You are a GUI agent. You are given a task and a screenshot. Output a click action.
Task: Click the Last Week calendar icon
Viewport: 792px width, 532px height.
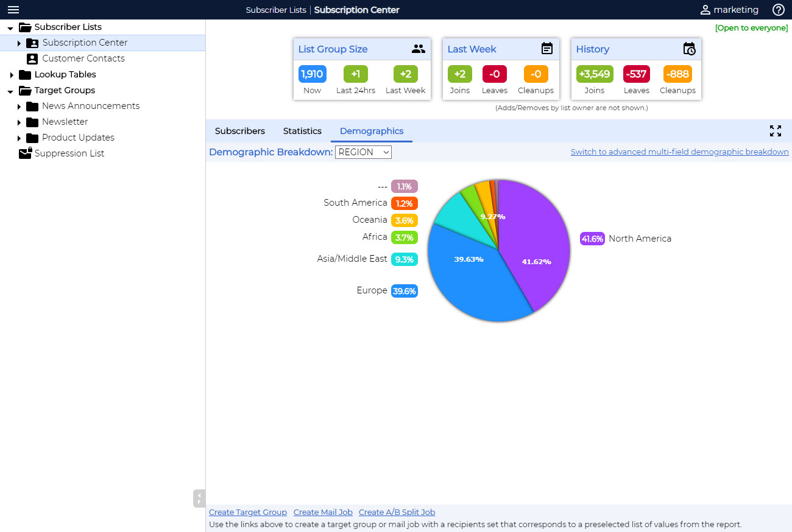547,49
